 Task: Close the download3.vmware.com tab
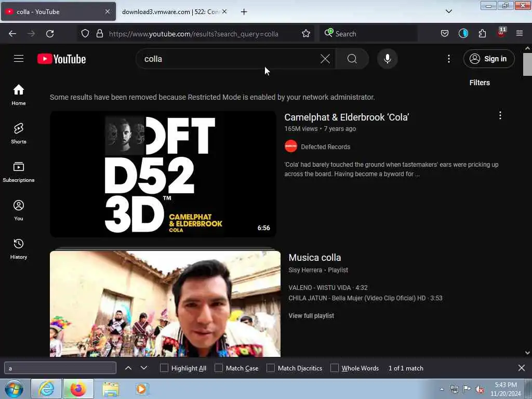224,11
